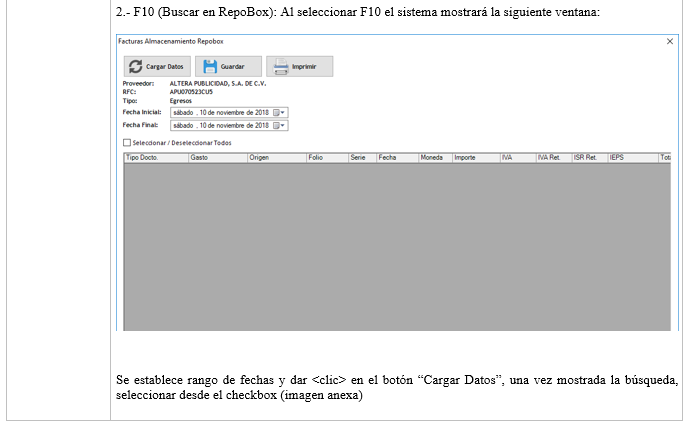This screenshot has height=428, width=690.
Task: Close the Facturas Almacenamiento Repobox window
Action: [x=670, y=41]
